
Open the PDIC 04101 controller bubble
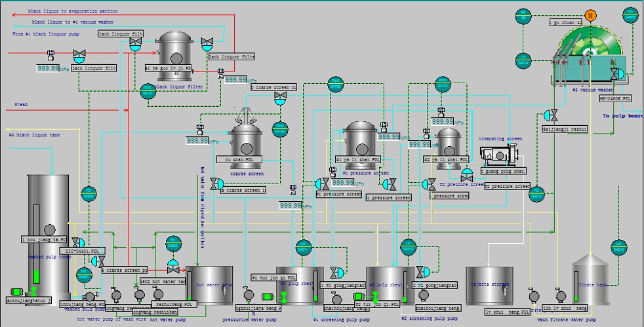pos(148,92)
